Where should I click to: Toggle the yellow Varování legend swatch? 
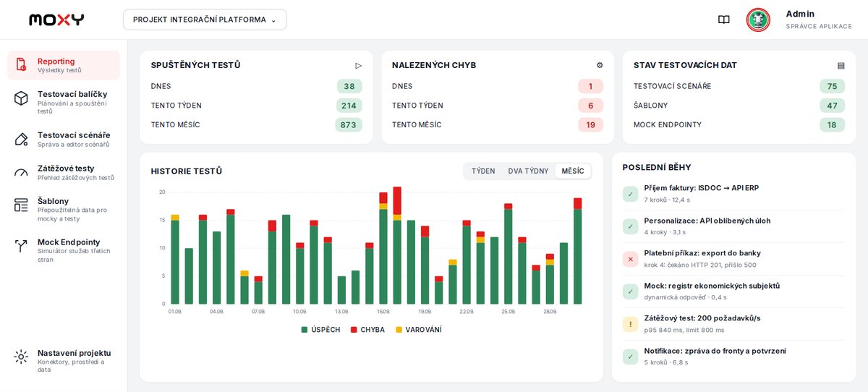[x=399, y=330]
